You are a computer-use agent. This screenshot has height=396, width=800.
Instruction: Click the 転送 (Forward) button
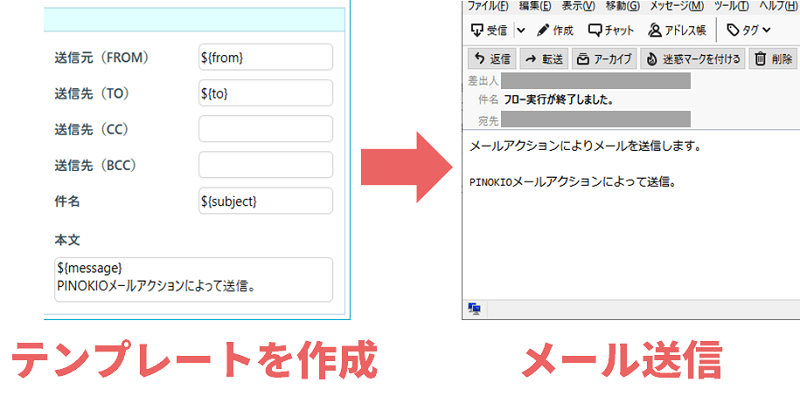pyautogui.click(x=544, y=59)
